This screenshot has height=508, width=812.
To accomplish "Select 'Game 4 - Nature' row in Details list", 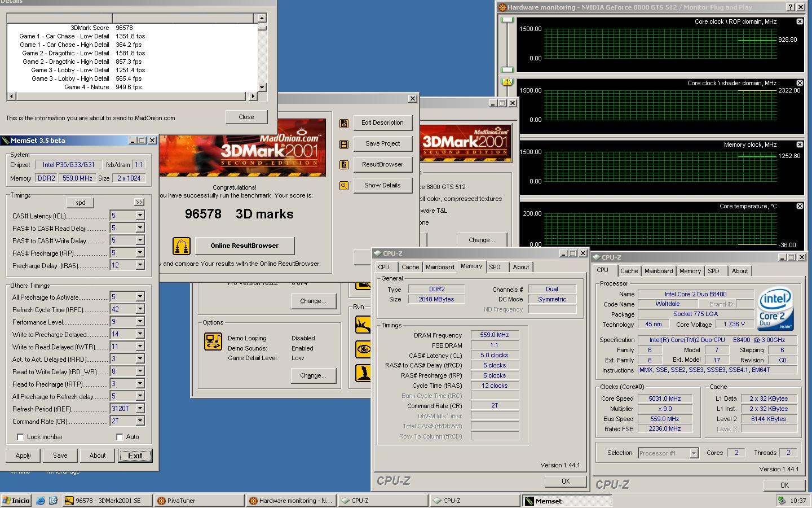I will point(133,87).
